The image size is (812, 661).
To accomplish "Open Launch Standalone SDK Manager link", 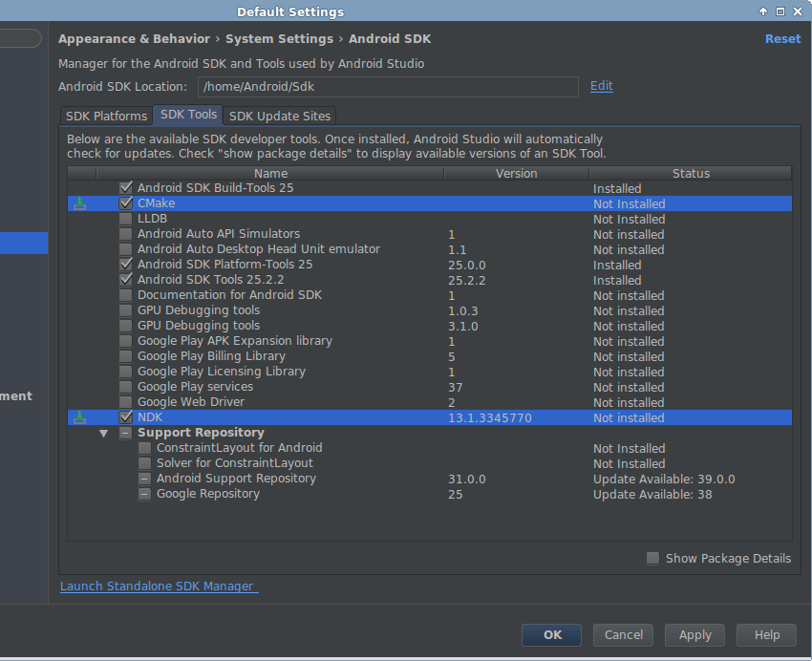I will point(159,586).
